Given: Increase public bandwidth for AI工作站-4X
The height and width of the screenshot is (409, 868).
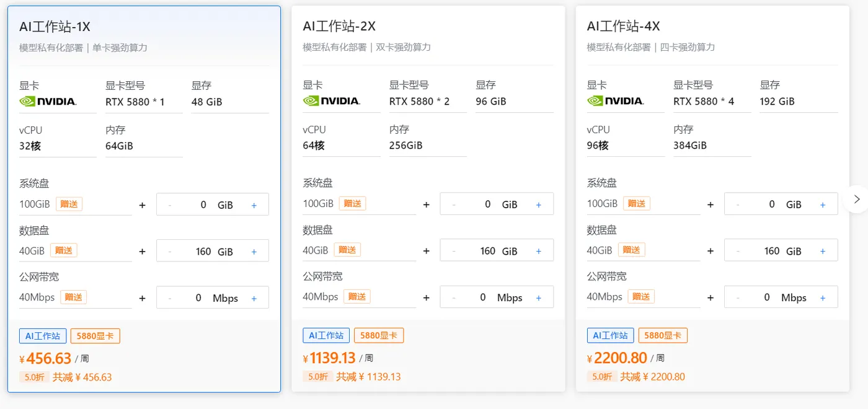Looking at the screenshot, I should click(x=823, y=297).
